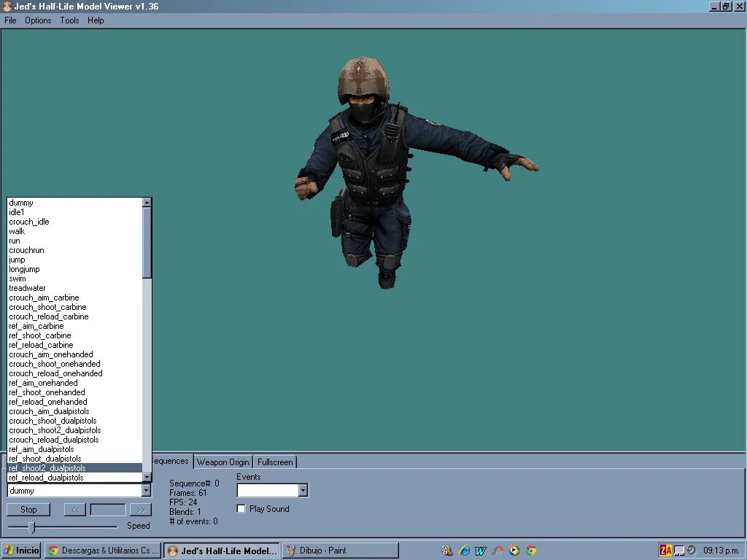Select the partly hidden Sequences tab
Image resolution: width=747 pixels, height=560 pixels.
[172, 461]
